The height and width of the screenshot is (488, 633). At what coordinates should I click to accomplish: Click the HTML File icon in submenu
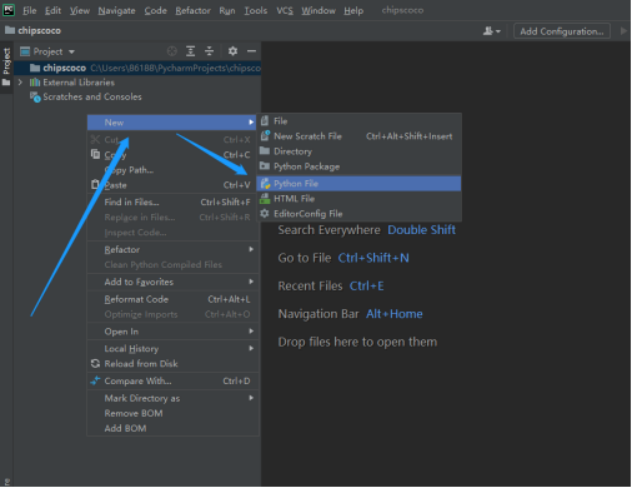[265, 198]
